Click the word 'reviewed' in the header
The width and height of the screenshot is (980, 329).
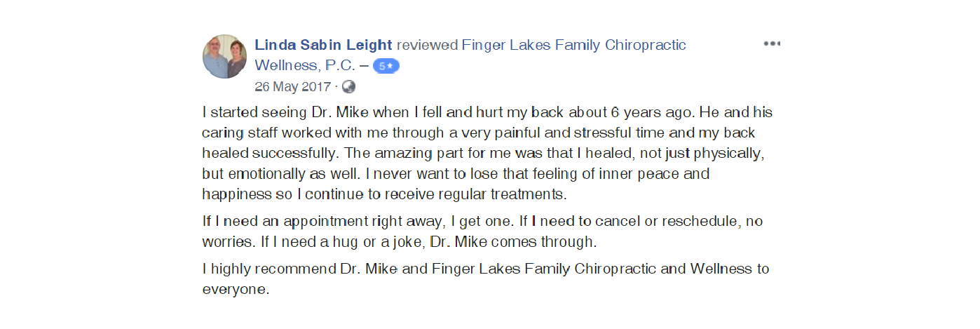(x=427, y=46)
